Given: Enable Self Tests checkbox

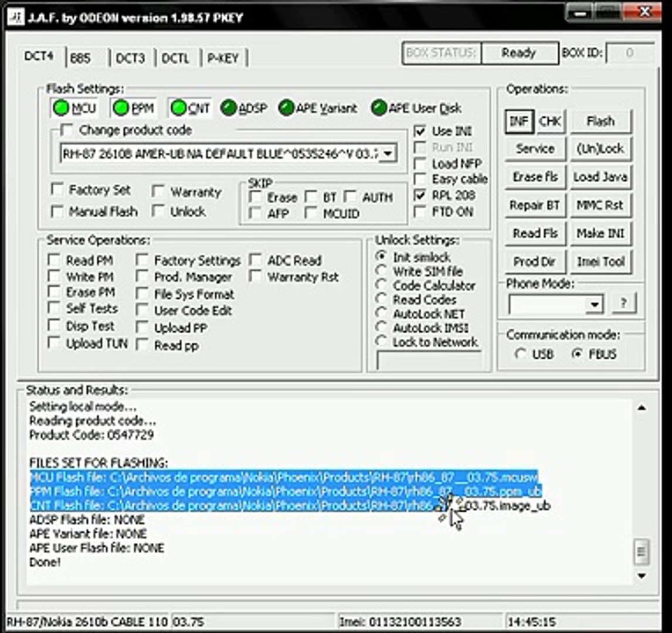Looking at the screenshot, I should (53, 308).
